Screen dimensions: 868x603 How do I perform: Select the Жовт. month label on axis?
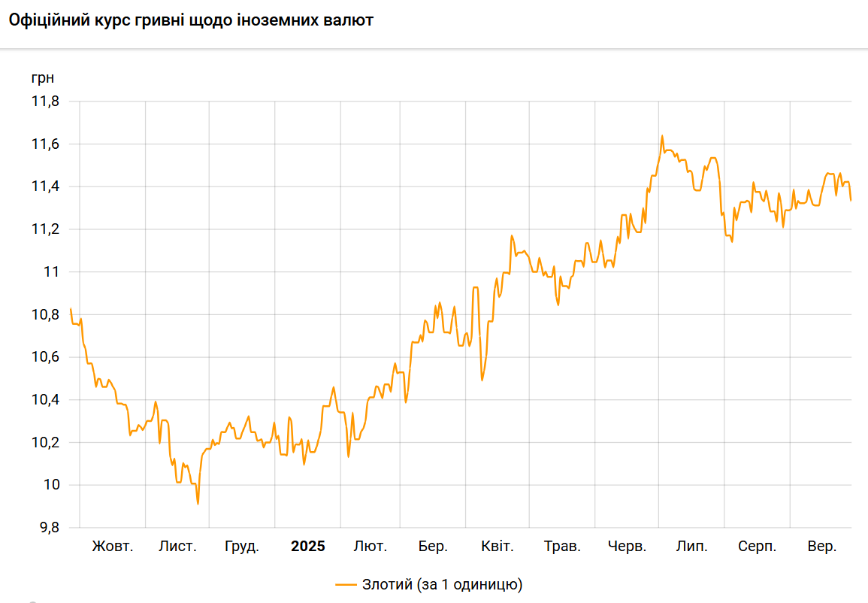coord(113,547)
